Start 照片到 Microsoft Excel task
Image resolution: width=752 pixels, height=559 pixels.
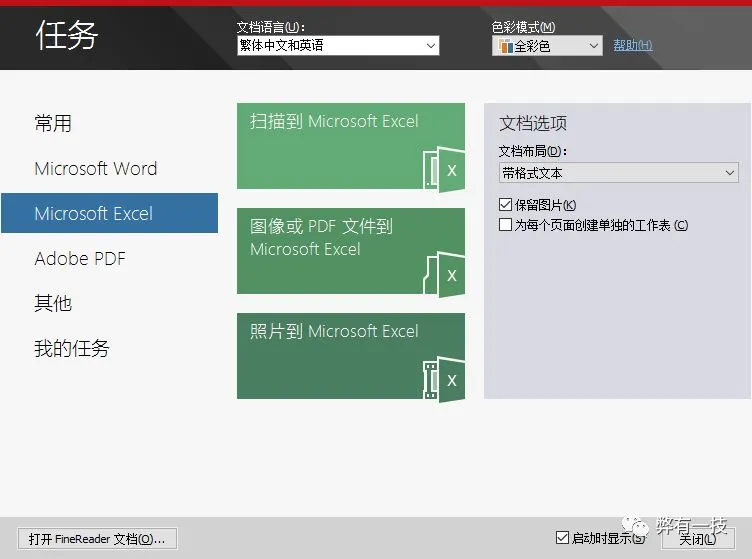click(x=351, y=356)
